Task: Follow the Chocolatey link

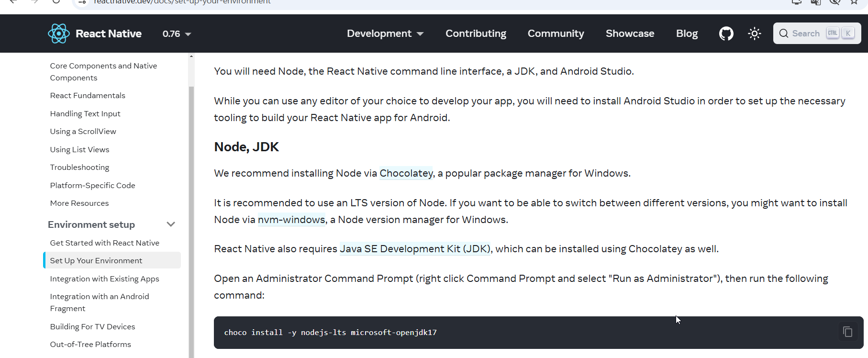Action: pos(406,173)
